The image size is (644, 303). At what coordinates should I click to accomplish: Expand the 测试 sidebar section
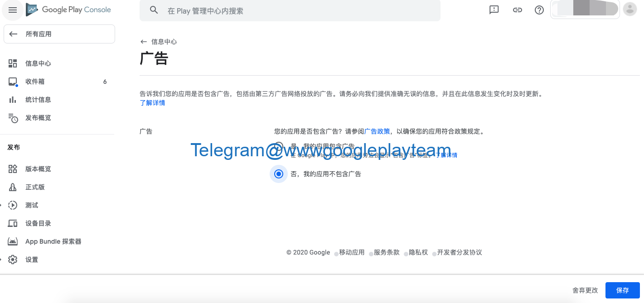[1, 205]
